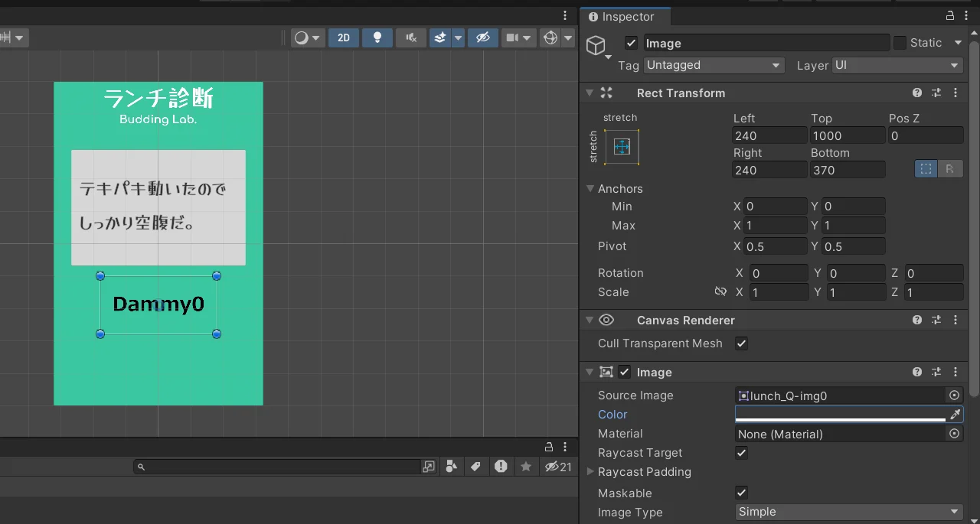Image resolution: width=980 pixels, height=524 pixels.
Task: Edit the Bottom value field showing 370
Action: click(848, 170)
